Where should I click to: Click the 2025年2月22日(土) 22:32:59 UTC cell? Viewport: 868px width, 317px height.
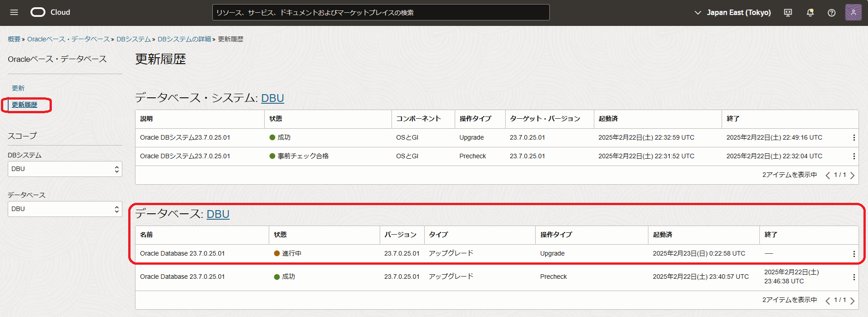646,137
